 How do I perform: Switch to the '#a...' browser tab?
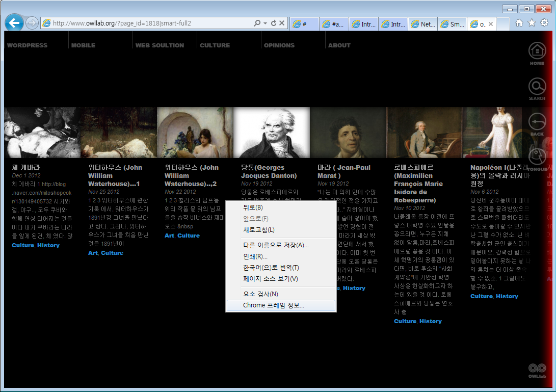click(x=334, y=24)
